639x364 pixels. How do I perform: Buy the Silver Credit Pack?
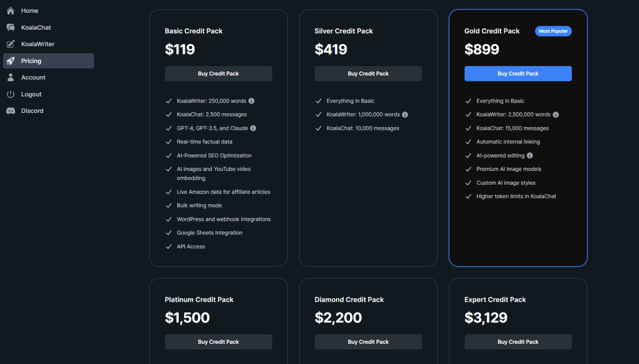(x=368, y=73)
